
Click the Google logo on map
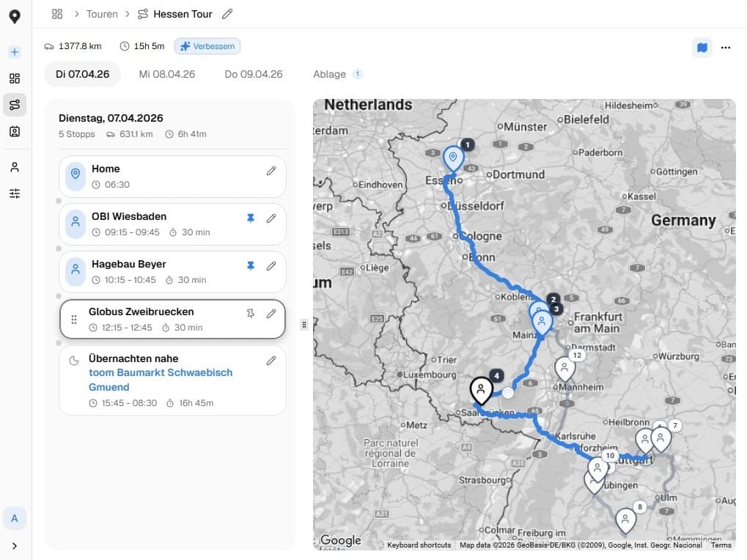click(x=341, y=540)
